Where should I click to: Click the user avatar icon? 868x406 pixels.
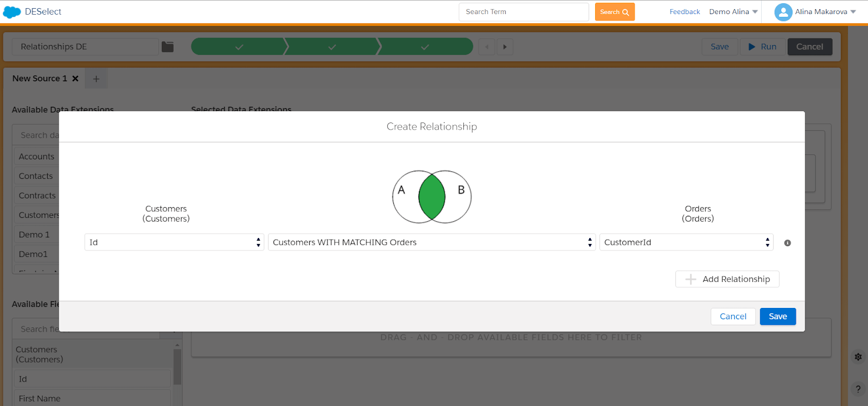(783, 12)
